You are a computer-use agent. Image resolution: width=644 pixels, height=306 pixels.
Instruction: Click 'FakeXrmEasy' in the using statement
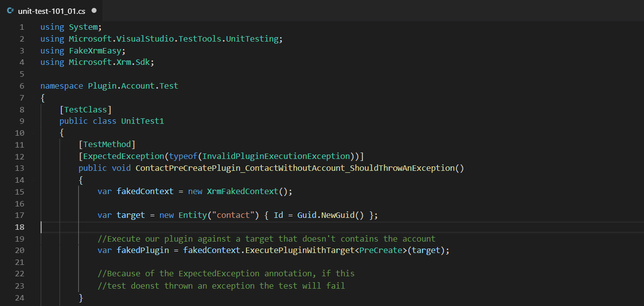click(95, 51)
